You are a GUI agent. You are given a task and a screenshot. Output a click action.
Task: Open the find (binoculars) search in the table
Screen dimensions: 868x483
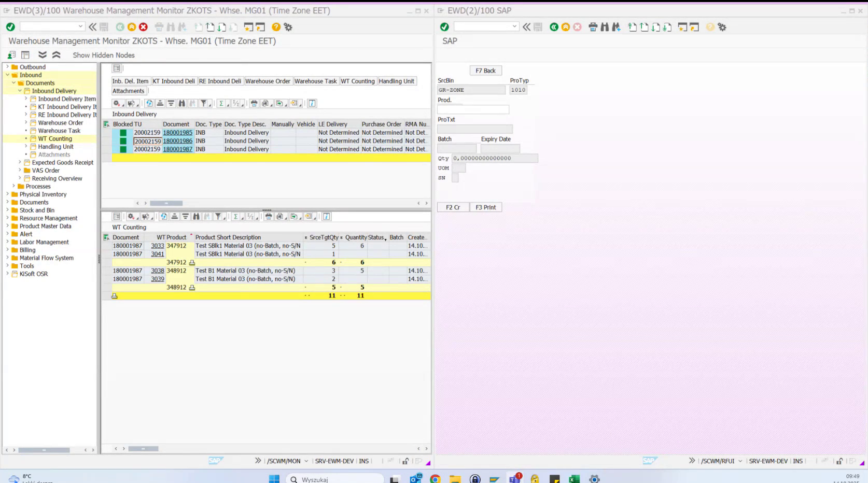[180, 103]
